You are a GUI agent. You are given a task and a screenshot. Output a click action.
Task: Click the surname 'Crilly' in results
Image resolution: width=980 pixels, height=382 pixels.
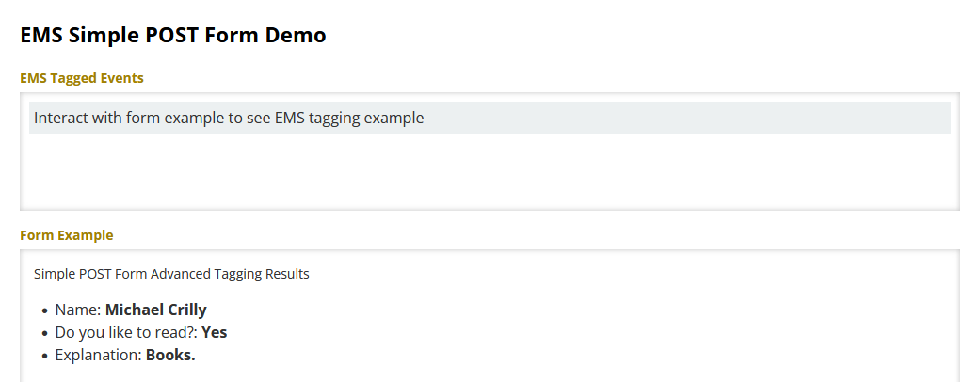point(187,310)
